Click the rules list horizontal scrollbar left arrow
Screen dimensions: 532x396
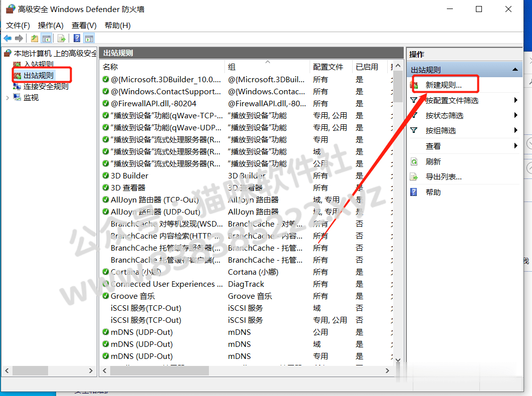click(105, 371)
